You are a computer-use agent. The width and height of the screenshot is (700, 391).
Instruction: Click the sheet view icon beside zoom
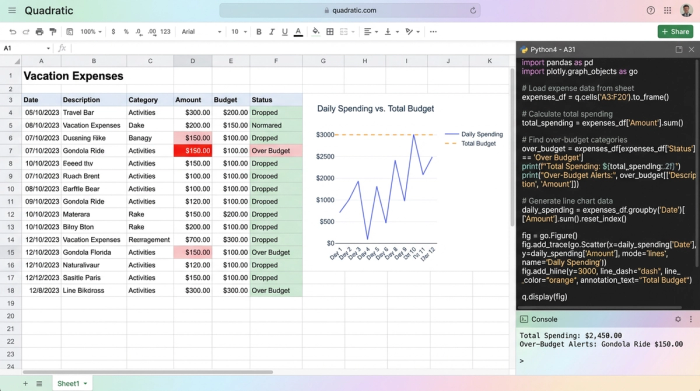(70, 32)
